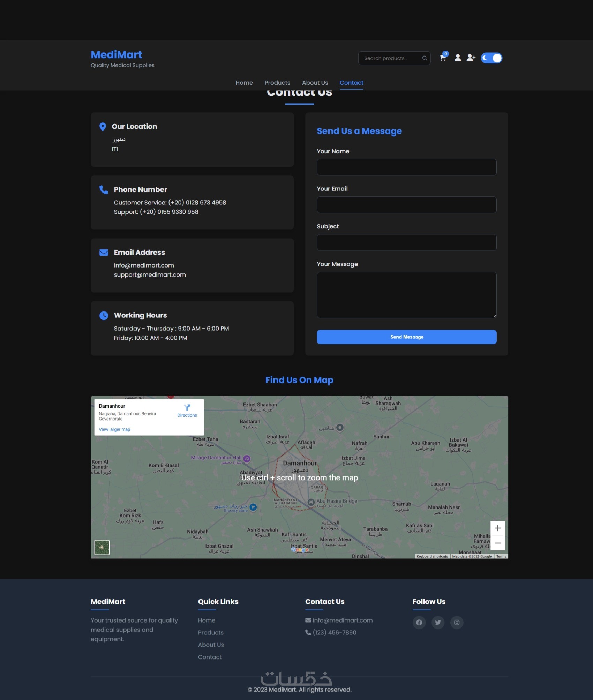Click the footer About Us link

[211, 645]
